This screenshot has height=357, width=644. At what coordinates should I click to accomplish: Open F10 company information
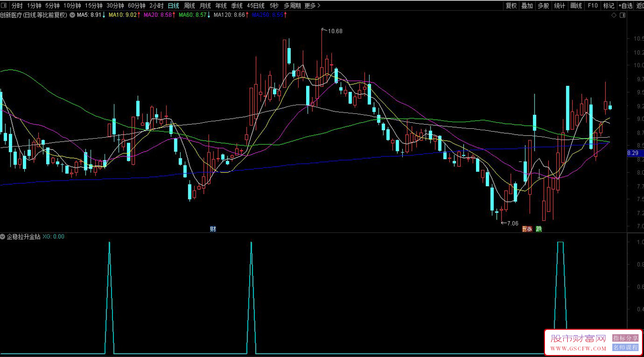tap(592, 5)
